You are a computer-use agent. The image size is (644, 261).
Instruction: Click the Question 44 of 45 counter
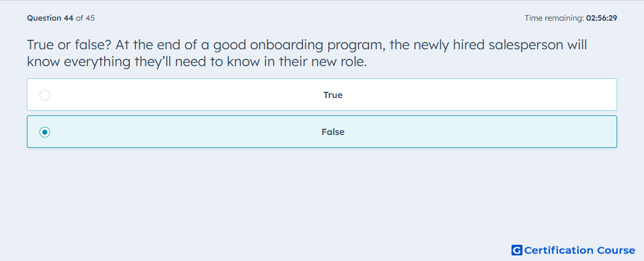pyautogui.click(x=61, y=18)
